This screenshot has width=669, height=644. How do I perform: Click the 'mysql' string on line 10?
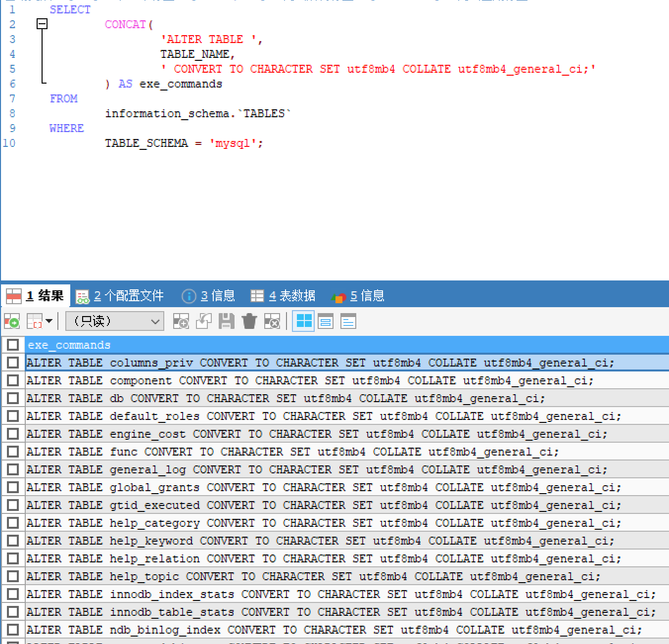233,143
